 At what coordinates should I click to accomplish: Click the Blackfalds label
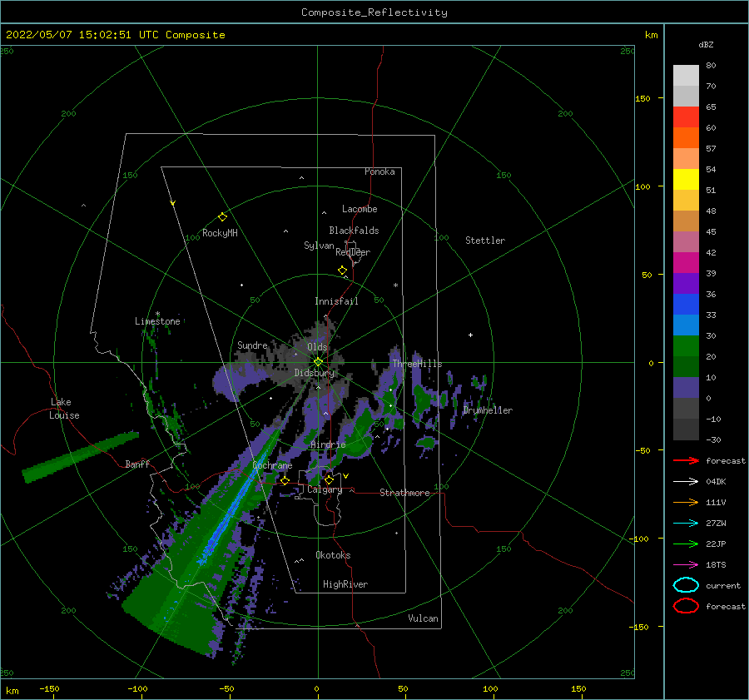[354, 231]
